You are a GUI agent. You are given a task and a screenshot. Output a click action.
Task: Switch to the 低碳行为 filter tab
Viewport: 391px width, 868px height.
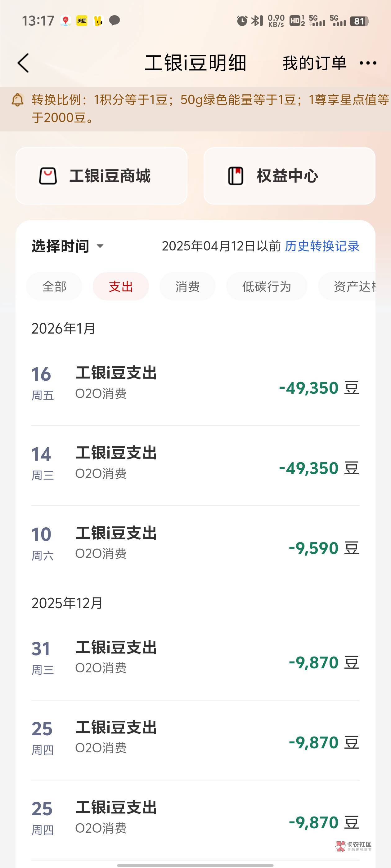pyautogui.click(x=267, y=287)
